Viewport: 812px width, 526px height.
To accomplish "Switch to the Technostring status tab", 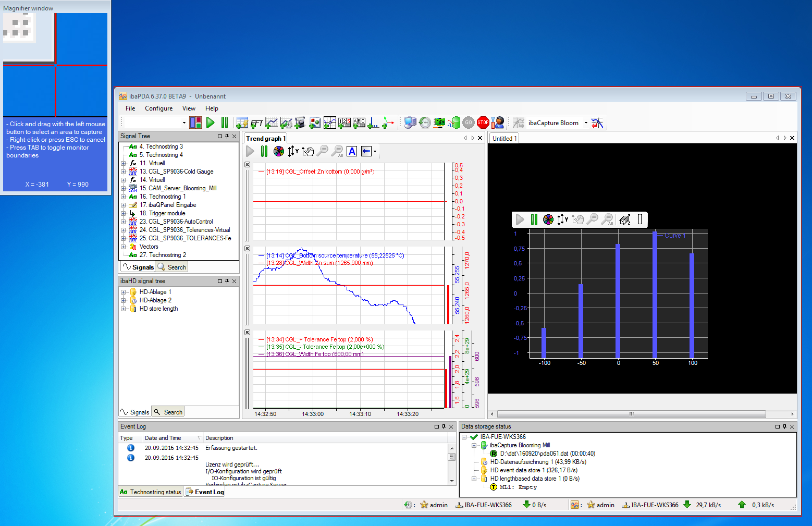I will point(151,492).
